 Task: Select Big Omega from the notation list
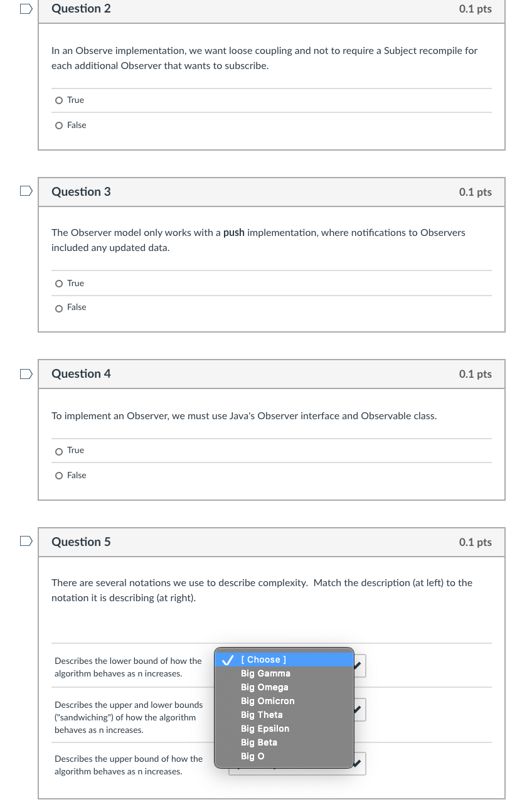pos(264,687)
